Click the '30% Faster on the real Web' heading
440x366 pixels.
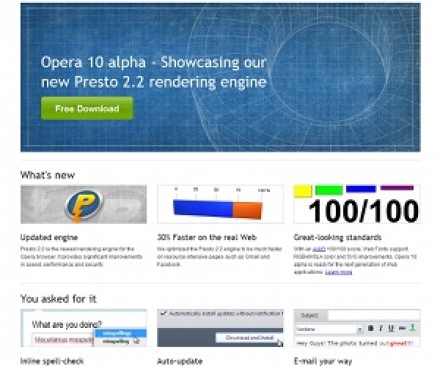tap(207, 237)
